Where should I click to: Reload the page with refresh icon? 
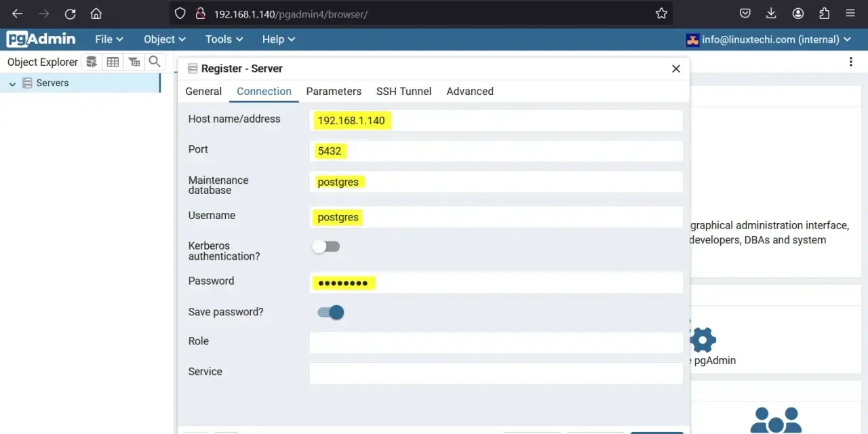70,14
